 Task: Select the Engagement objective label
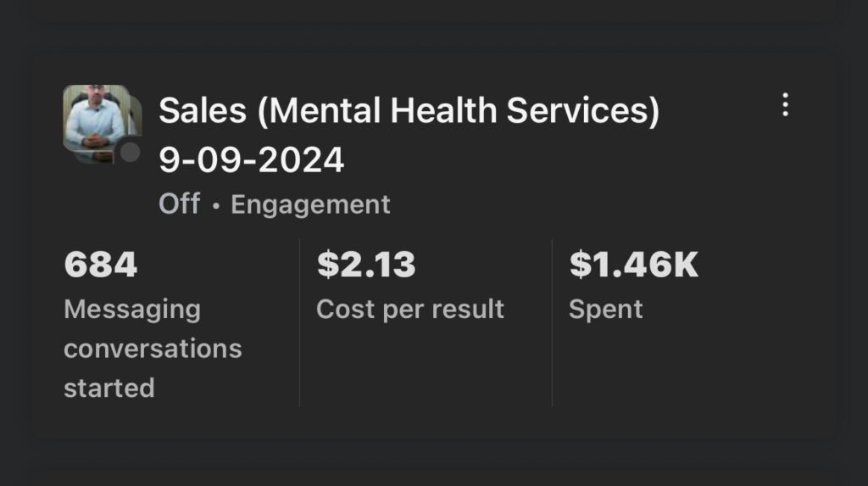(310, 204)
